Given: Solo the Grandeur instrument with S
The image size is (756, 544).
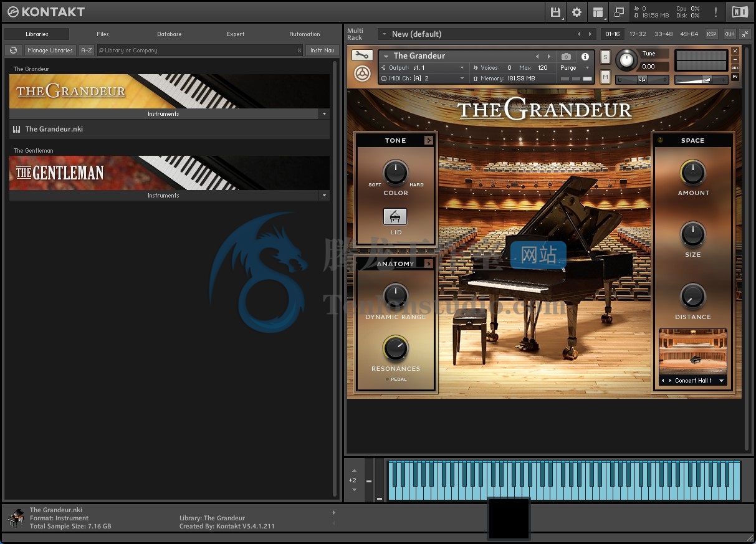Looking at the screenshot, I should point(605,57).
